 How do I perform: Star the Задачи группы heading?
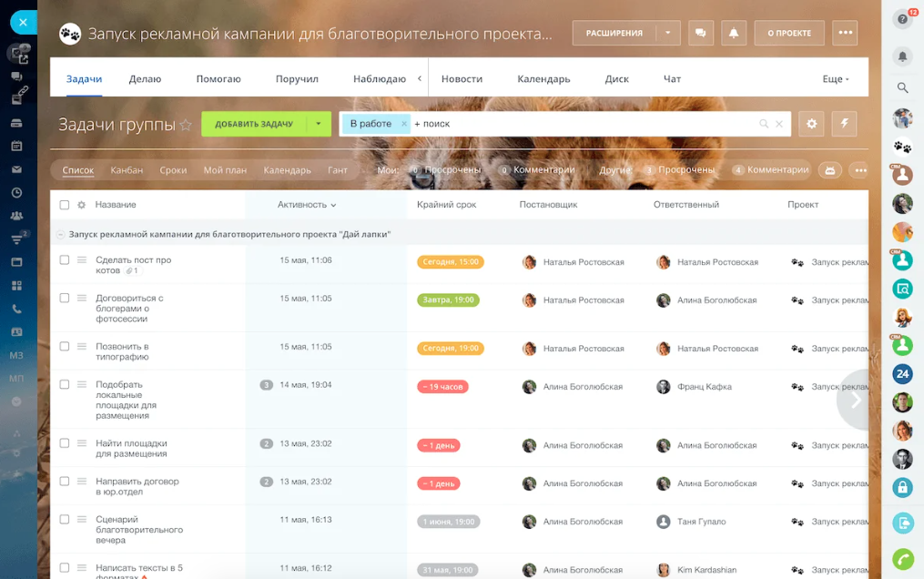point(186,125)
